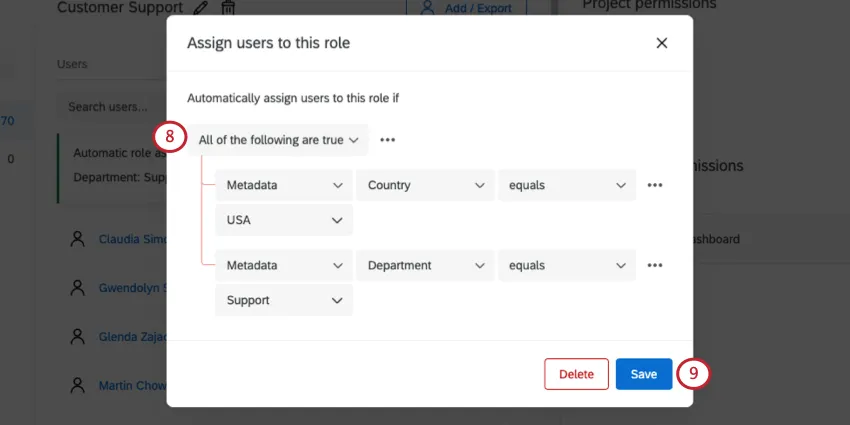The width and height of the screenshot is (850, 425).
Task: Open the Department field dropdown
Action: pos(425,265)
